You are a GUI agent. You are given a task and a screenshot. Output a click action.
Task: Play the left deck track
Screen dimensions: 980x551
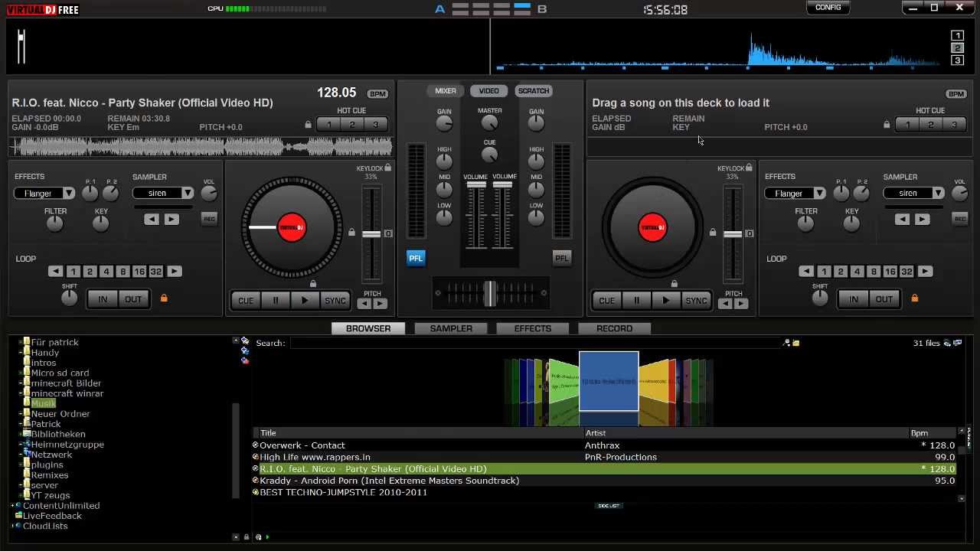click(305, 301)
